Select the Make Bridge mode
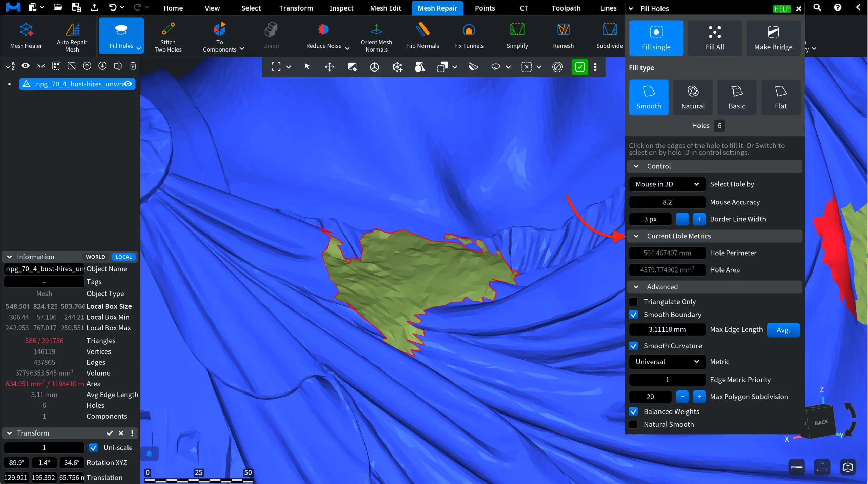868x484 pixels. (x=773, y=38)
